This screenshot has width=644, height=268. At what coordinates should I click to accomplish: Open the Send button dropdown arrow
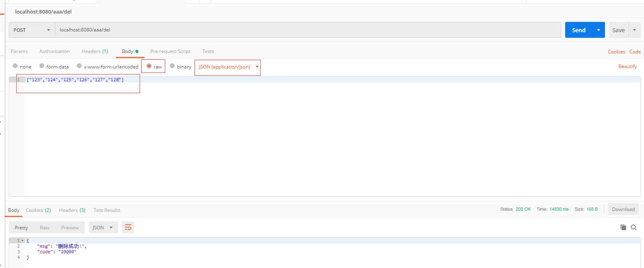point(599,30)
